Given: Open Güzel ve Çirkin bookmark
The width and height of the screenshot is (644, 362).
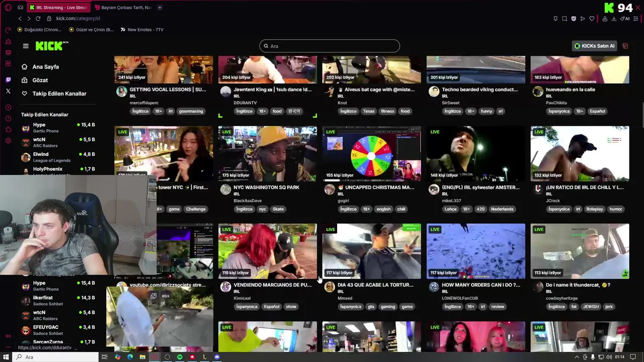Looking at the screenshot, I should pos(91,30).
